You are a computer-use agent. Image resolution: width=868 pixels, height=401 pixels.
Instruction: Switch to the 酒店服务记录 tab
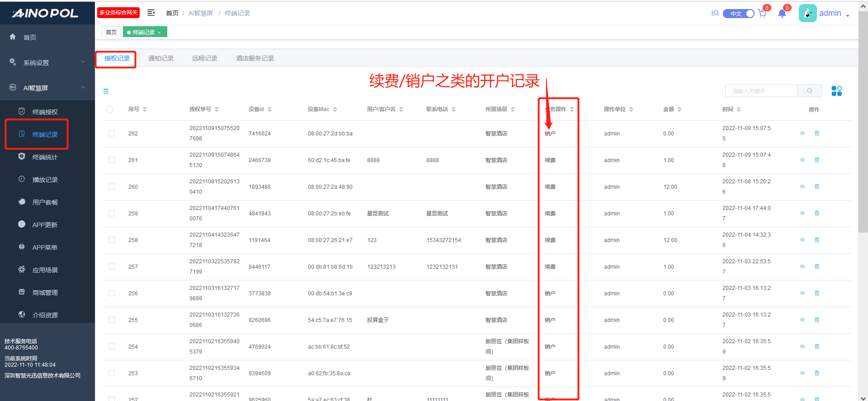255,58
